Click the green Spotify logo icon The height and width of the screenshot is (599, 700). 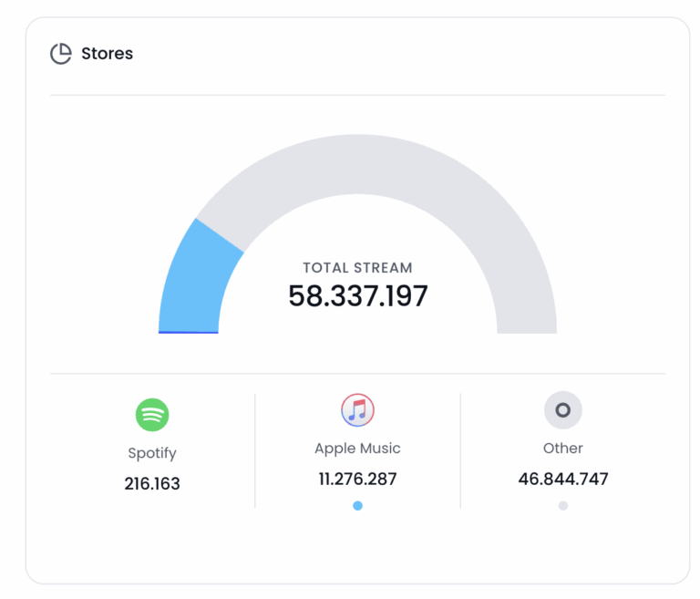click(x=152, y=415)
